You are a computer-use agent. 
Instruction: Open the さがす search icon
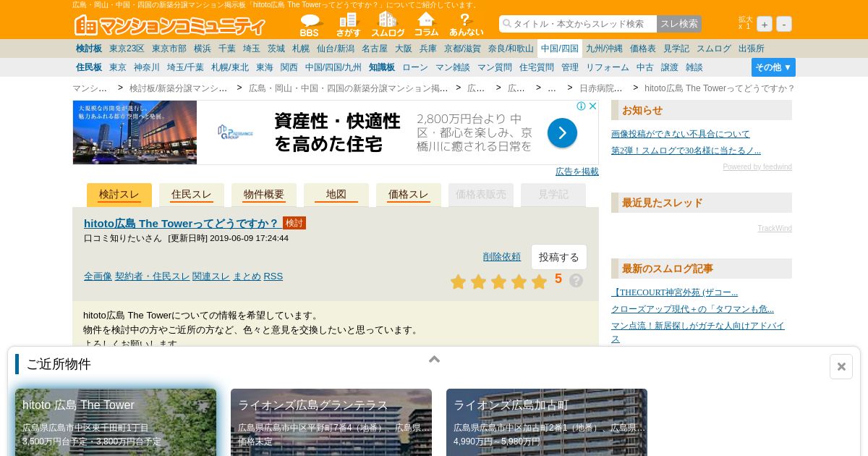click(348, 25)
